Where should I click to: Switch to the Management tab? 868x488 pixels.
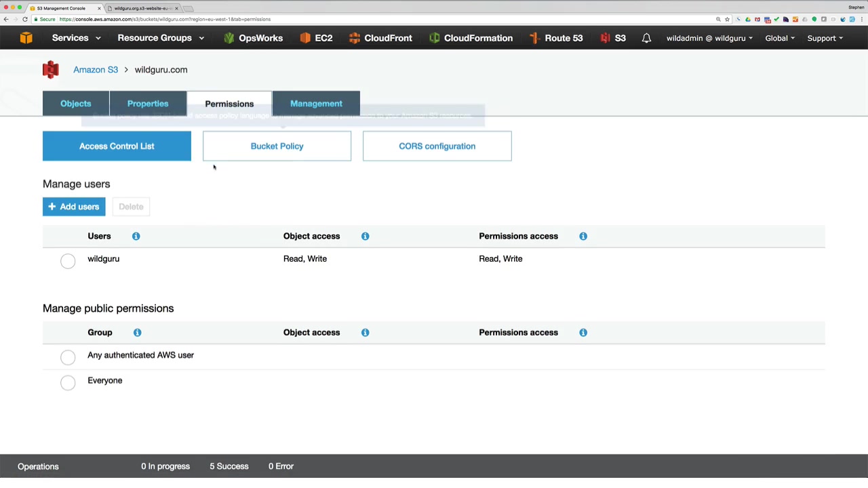tap(316, 104)
